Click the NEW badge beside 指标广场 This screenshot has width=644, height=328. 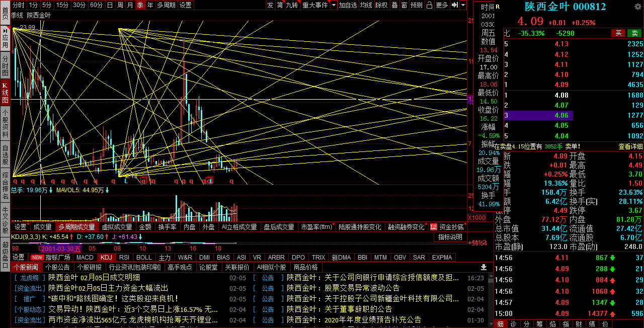[x=37, y=257]
